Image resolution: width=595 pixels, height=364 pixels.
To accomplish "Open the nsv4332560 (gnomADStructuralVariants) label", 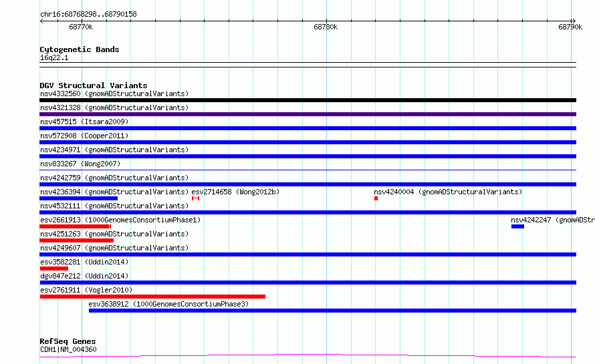I will click(114, 94).
